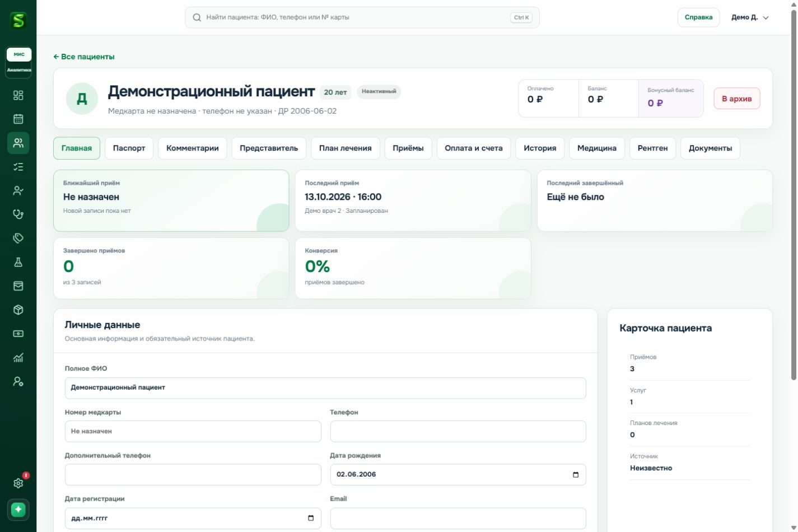The height and width of the screenshot is (532, 798).
Task: Click the patient search field
Action: [362, 17]
